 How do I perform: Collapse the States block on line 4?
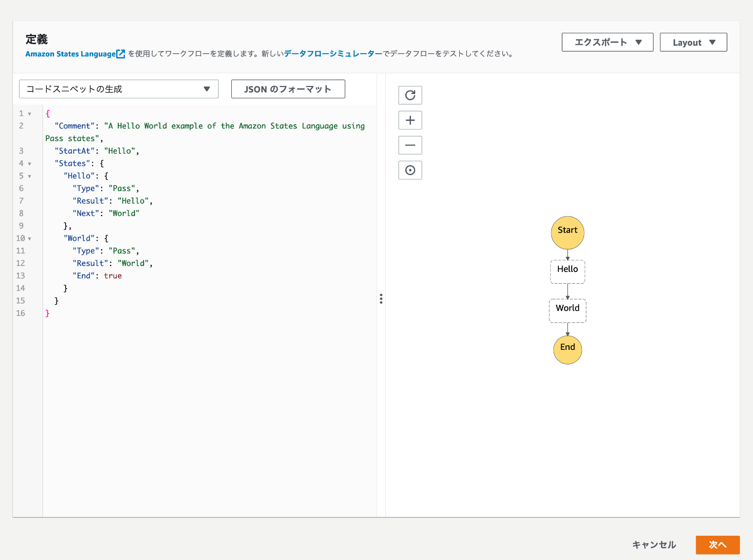[x=30, y=163]
